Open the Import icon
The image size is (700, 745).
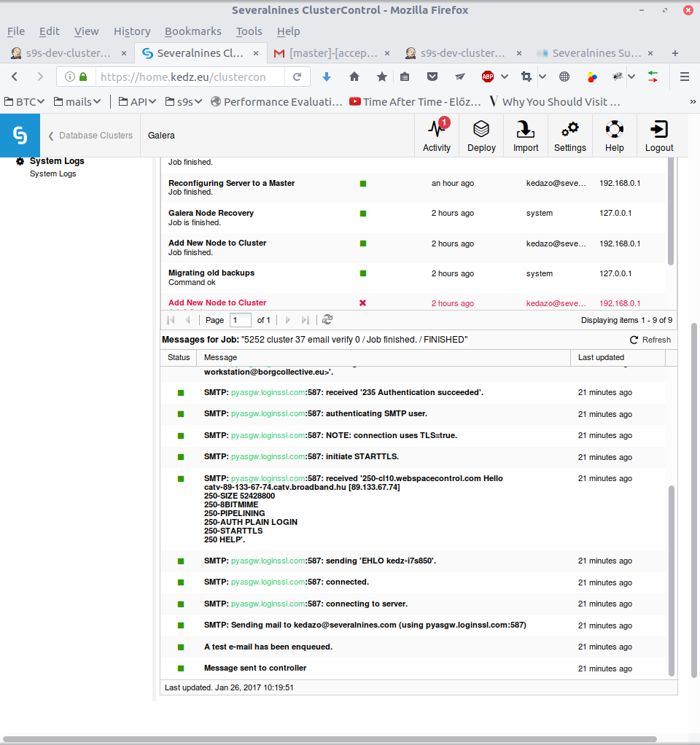(x=525, y=136)
